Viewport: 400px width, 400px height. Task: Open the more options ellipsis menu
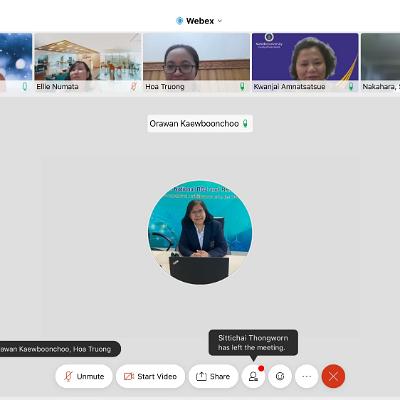pyautogui.click(x=307, y=376)
